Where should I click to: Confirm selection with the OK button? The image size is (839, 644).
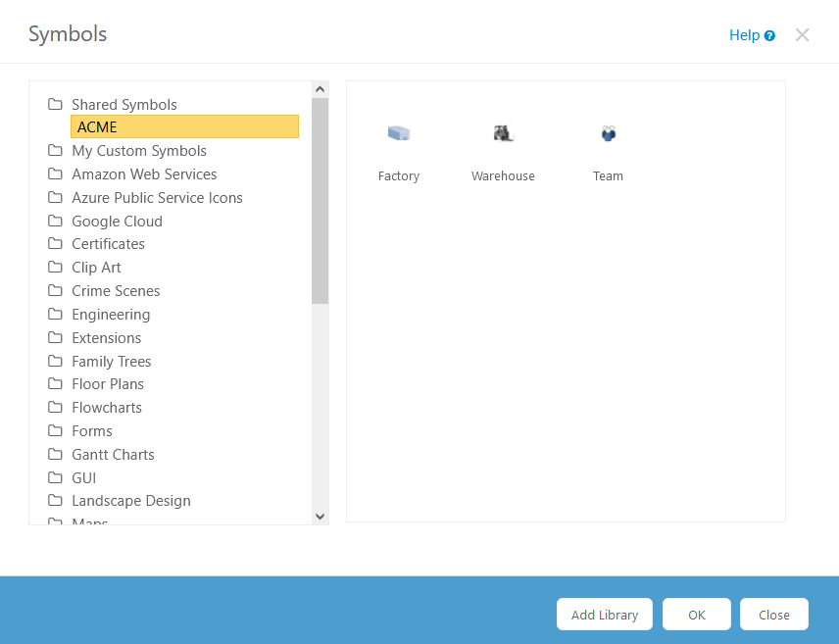(x=696, y=614)
